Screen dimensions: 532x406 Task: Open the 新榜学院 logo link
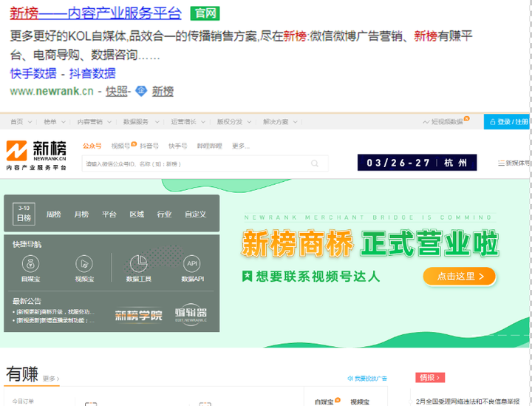(138, 315)
